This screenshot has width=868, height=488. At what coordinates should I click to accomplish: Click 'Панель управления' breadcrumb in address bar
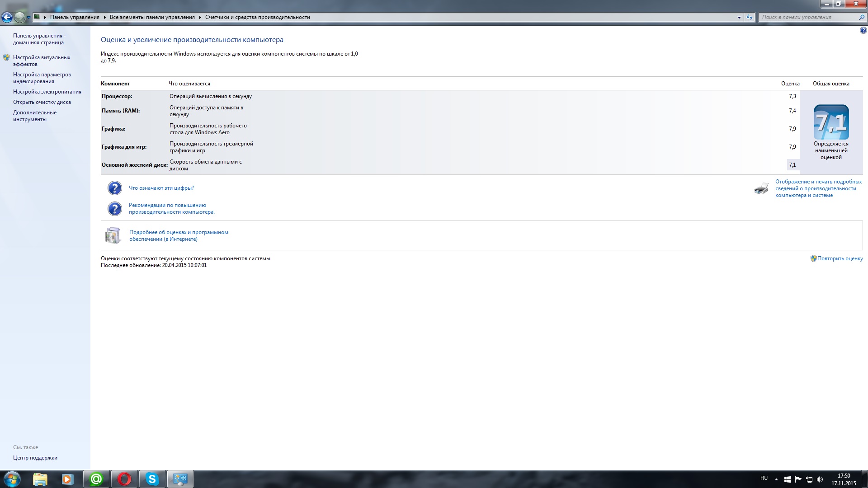pyautogui.click(x=75, y=17)
